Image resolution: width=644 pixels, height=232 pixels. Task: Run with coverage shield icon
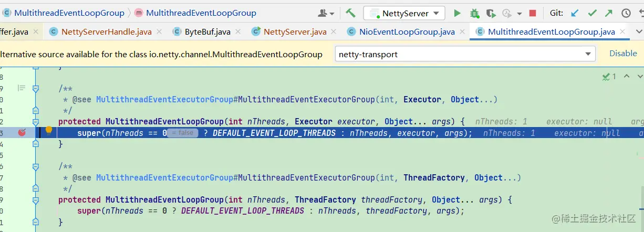(491, 13)
